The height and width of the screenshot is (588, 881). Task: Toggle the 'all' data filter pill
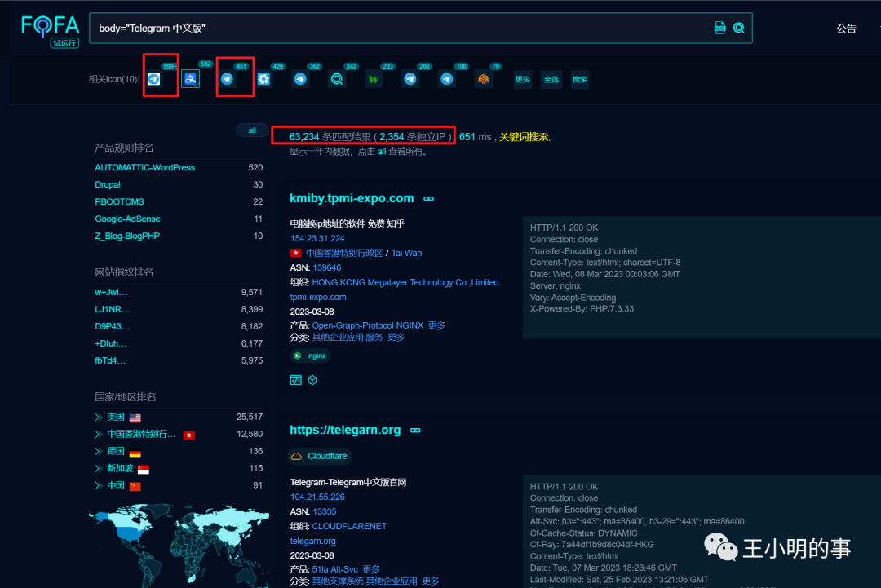pyautogui.click(x=252, y=130)
